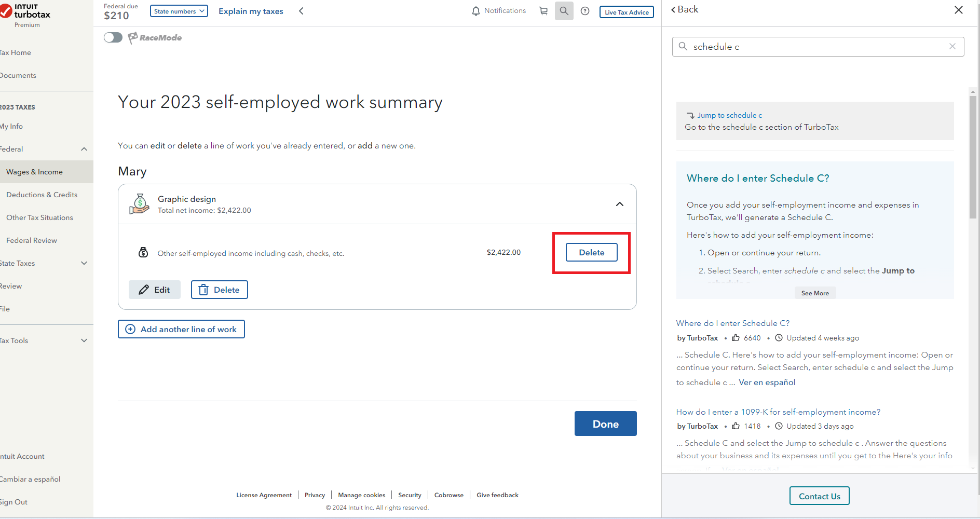Image resolution: width=980 pixels, height=519 pixels.
Task: Clear the search field text
Action: pos(952,46)
